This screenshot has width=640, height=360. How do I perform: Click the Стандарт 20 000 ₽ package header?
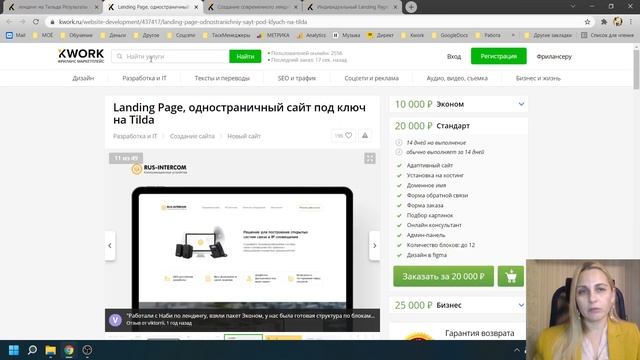[x=458, y=126]
